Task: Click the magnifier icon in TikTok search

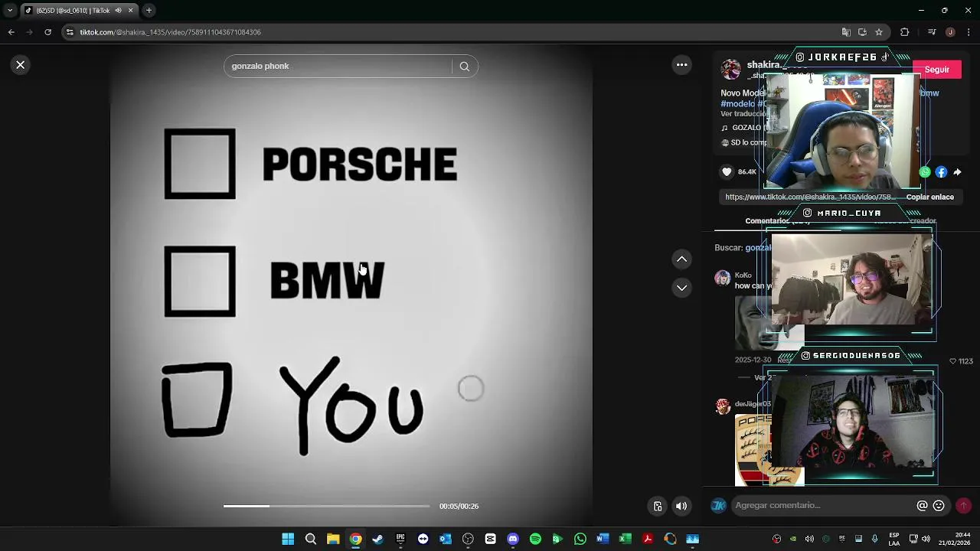Action: click(464, 66)
